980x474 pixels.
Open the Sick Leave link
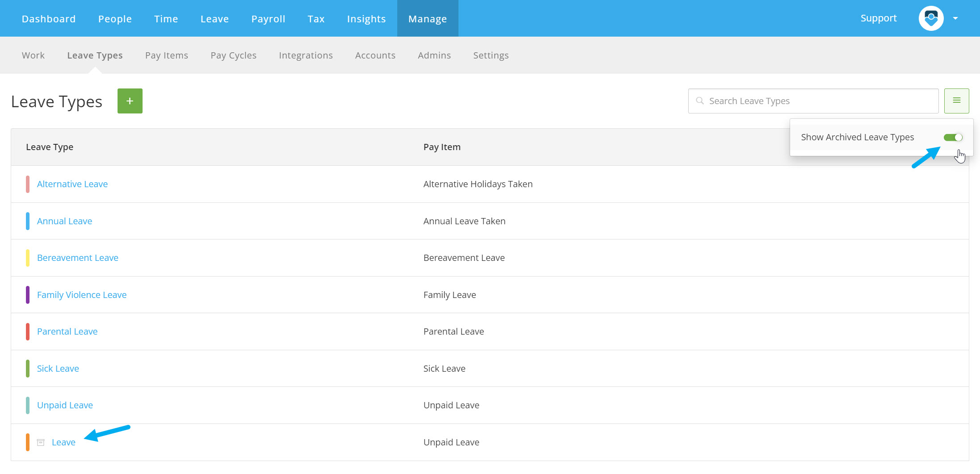click(58, 369)
